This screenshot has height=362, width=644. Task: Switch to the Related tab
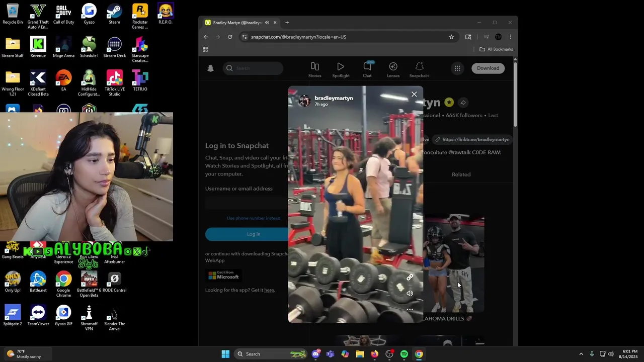pos(461,174)
